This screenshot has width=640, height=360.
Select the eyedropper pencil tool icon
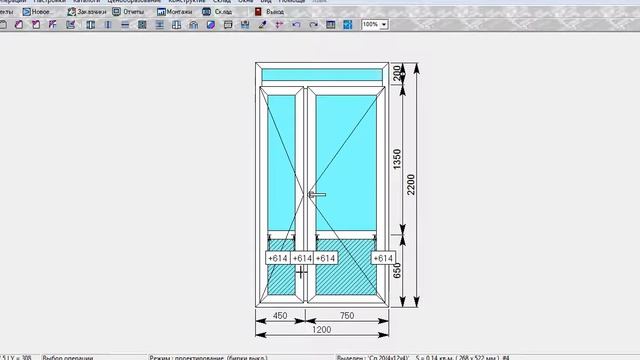[262, 25]
